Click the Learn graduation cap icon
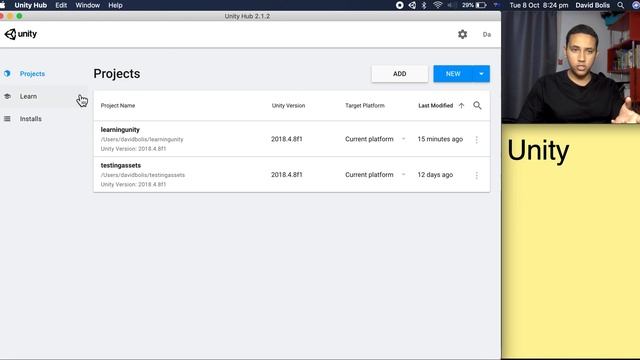This screenshot has height=360, width=640. (7, 96)
